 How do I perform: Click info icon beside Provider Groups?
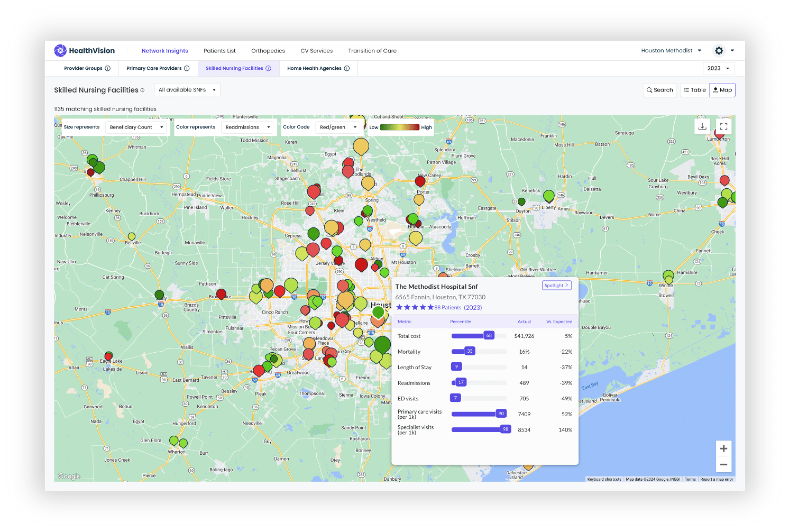tap(108, 68)
